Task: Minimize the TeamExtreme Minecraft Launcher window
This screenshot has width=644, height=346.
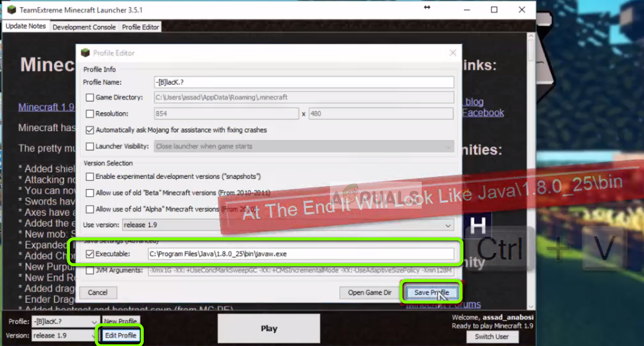Action: [467, 9]
